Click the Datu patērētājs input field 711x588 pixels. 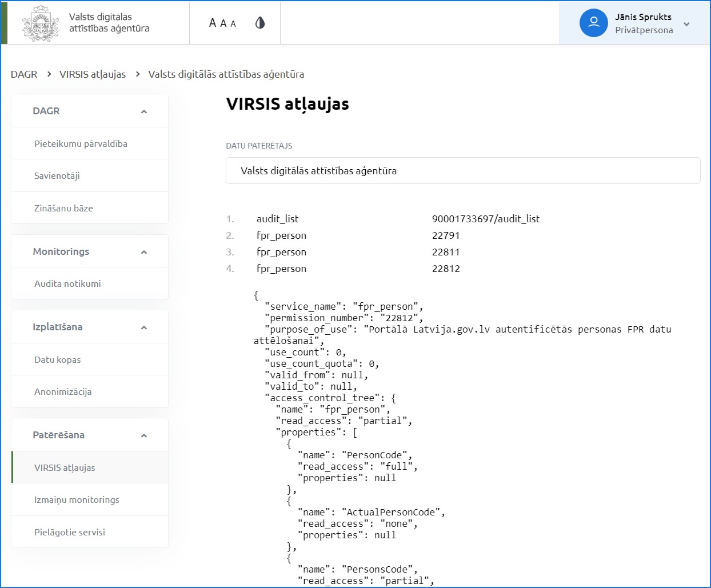tap(463, 171)
